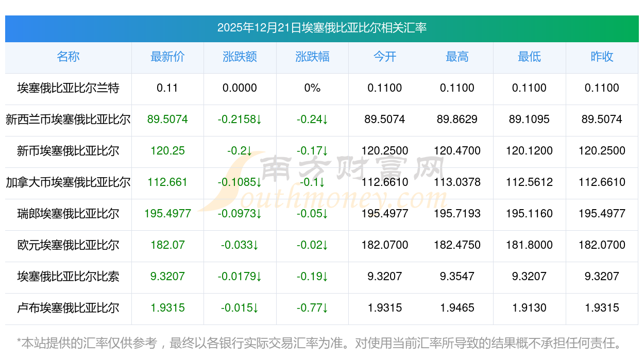Click the row name 埃塞俄比亚比尔比索
The image size is (644, 359).
coord(68,277)
